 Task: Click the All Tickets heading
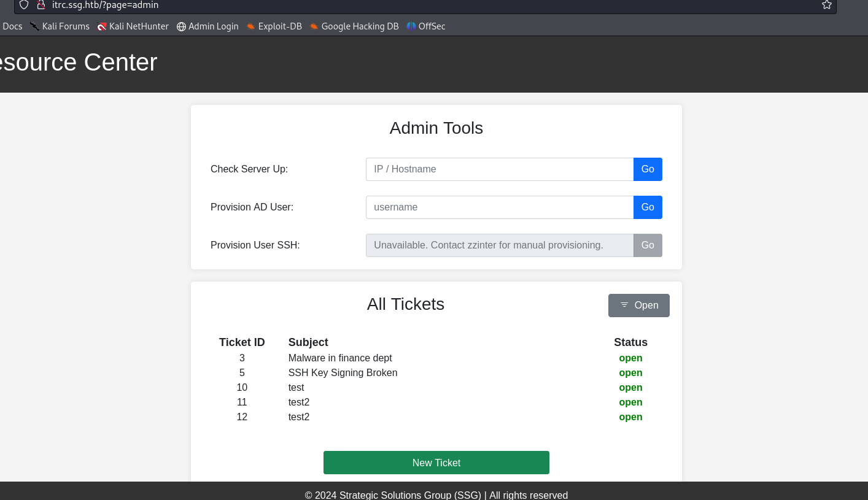406,304
